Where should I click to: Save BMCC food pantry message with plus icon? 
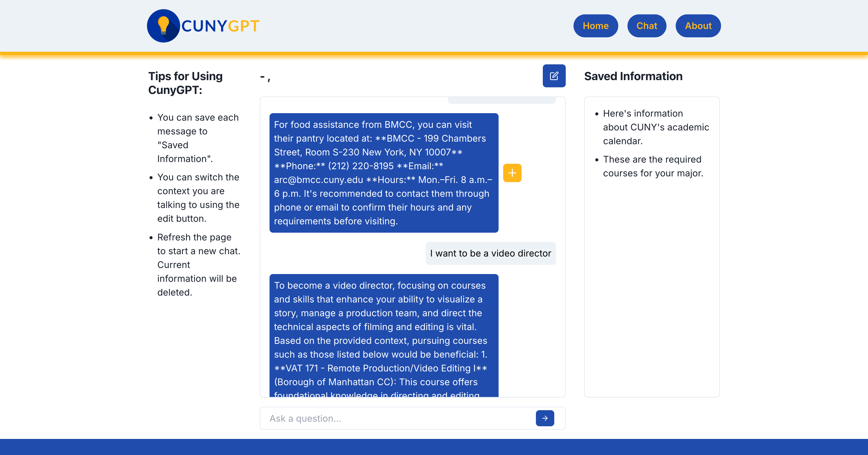coord(512,173)
